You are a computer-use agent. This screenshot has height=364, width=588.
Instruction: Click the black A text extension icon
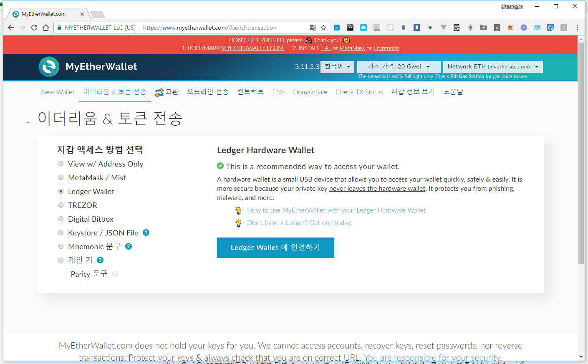(350, 28)
